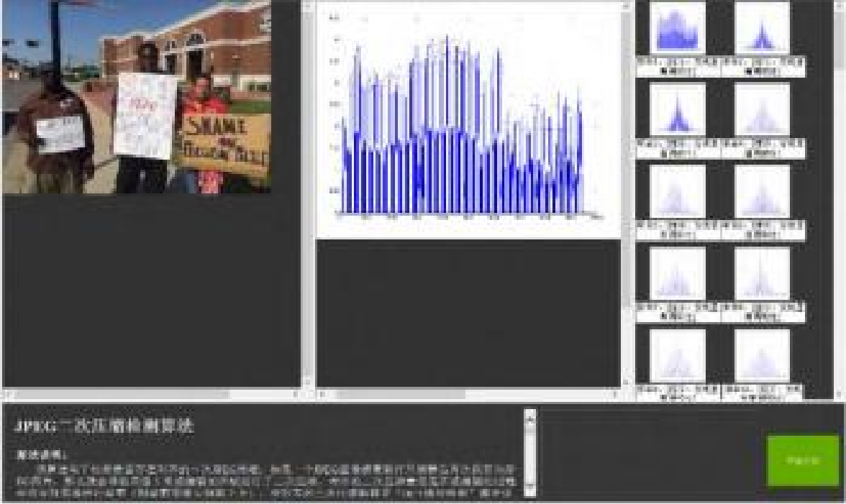
Task: Choose the third-row left histogram thumbnail
Action: coord(678,192)
